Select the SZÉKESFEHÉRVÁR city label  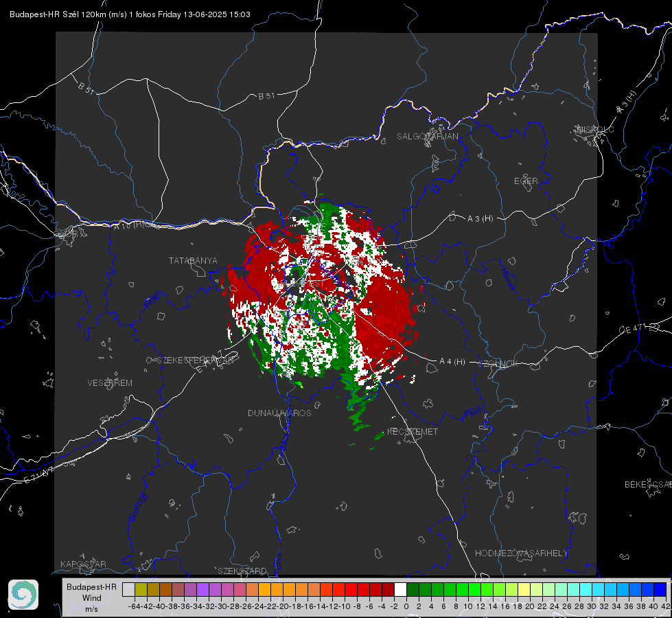[x=197, y=360]
